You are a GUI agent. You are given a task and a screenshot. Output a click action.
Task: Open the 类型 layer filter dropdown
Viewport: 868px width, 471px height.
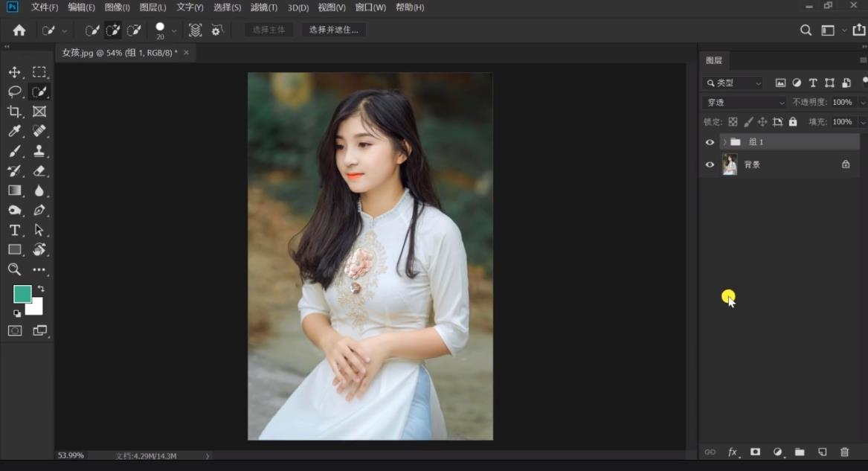(x=733, y=83)
